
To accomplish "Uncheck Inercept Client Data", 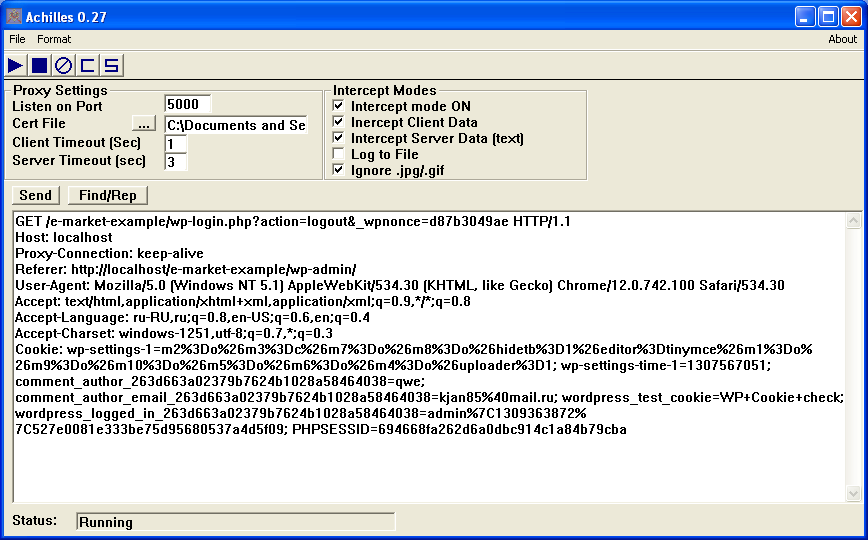I will point(338,122).
